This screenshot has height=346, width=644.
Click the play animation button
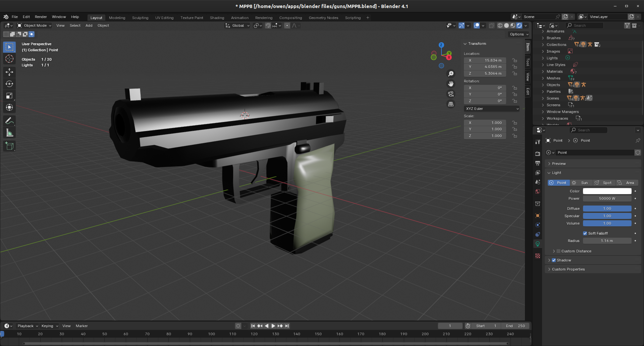pos(273,326)
